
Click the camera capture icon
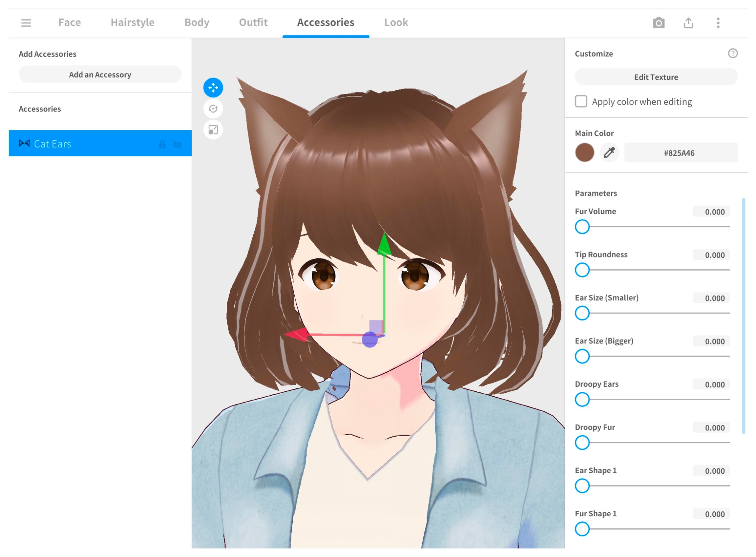(659, 23)
